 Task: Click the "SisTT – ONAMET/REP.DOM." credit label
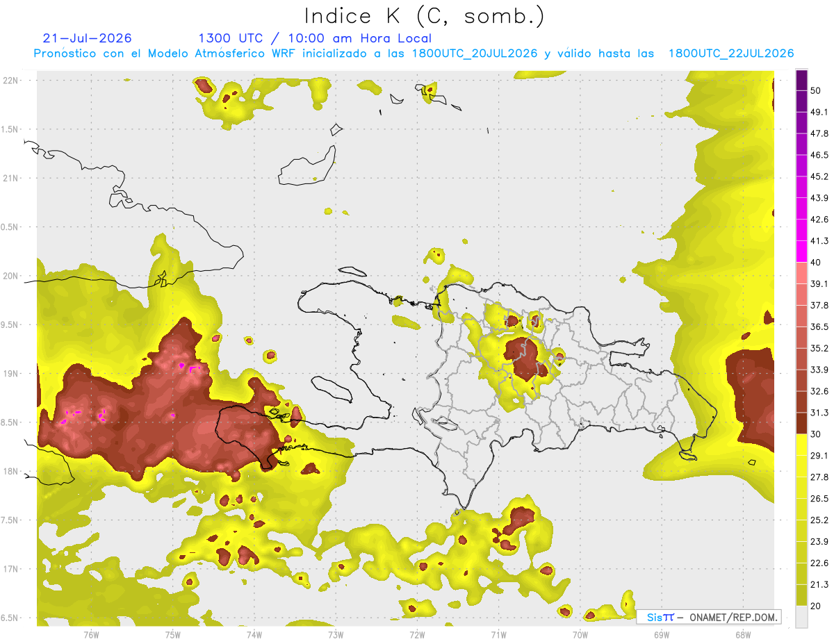[x=710, y=617]
